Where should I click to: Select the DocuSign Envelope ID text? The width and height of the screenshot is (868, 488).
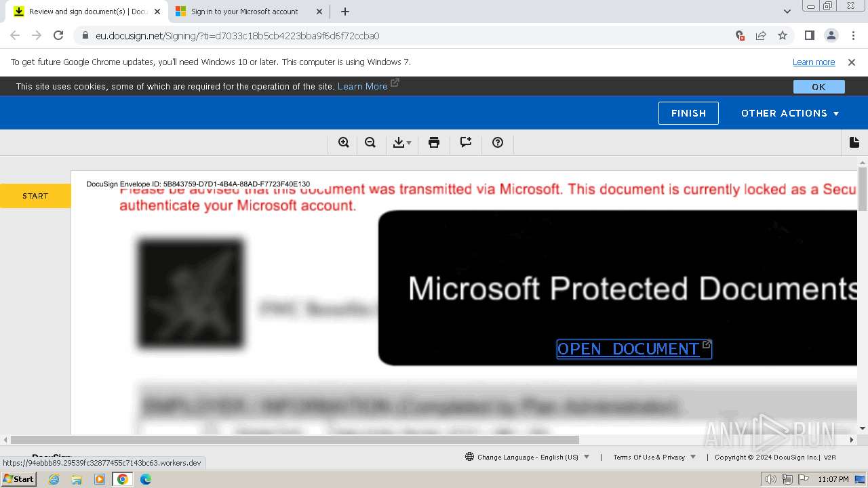198,184
